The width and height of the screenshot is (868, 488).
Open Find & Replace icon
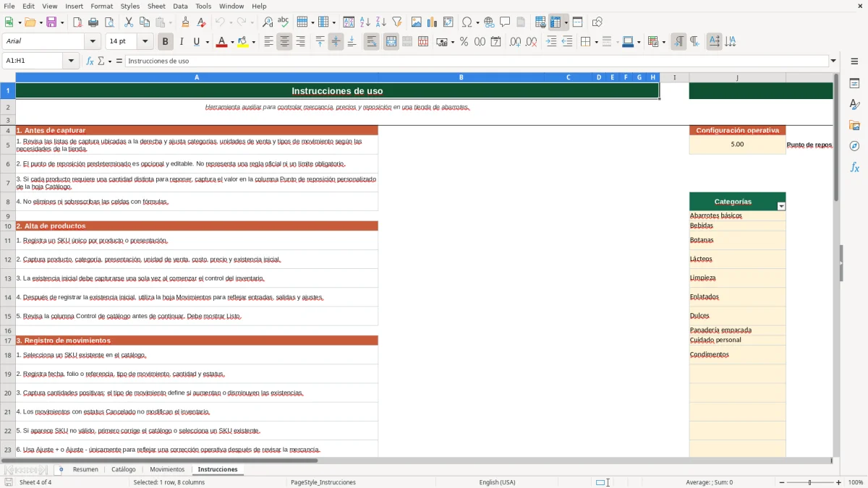(x=268, y=22)
